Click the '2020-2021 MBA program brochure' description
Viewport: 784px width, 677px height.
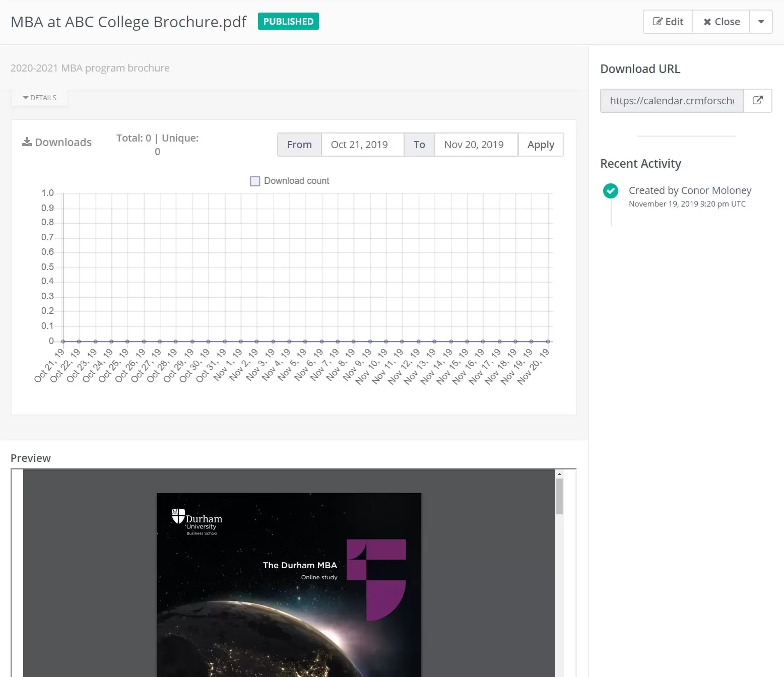(90, 68)
